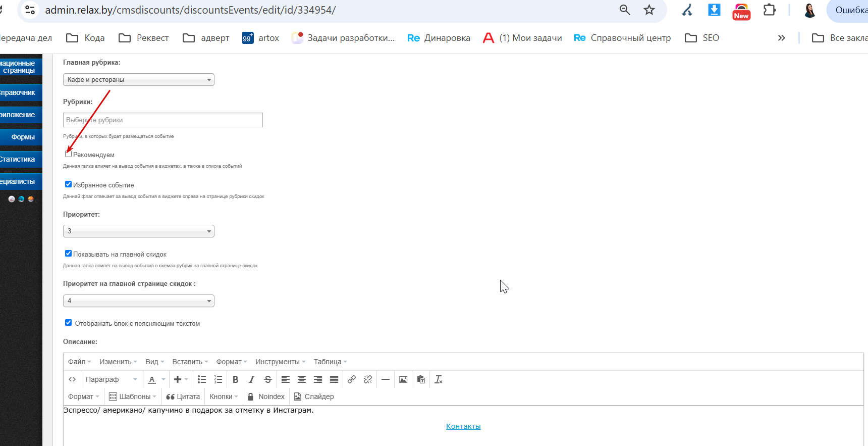
Task: Open the artox bookmark
Action: [261, 38]
